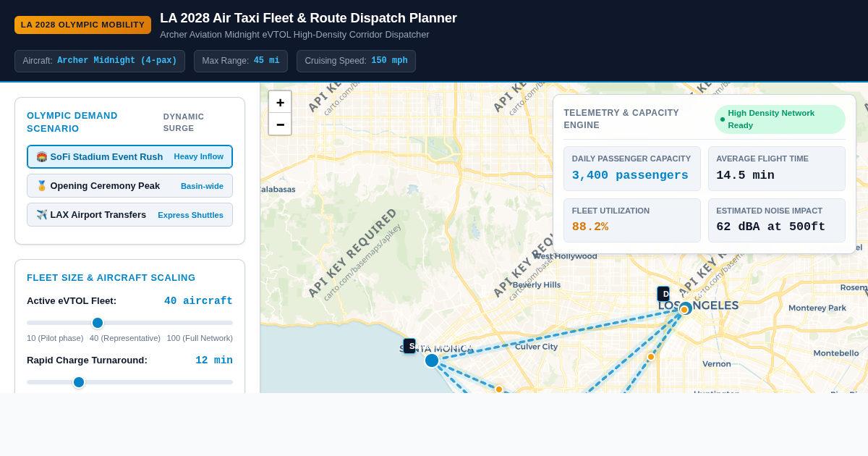The height and width of the screenshot is (456, 868).
Task: Select SoFi Stadium Event Rush scenario
Action: coord(129,156)
